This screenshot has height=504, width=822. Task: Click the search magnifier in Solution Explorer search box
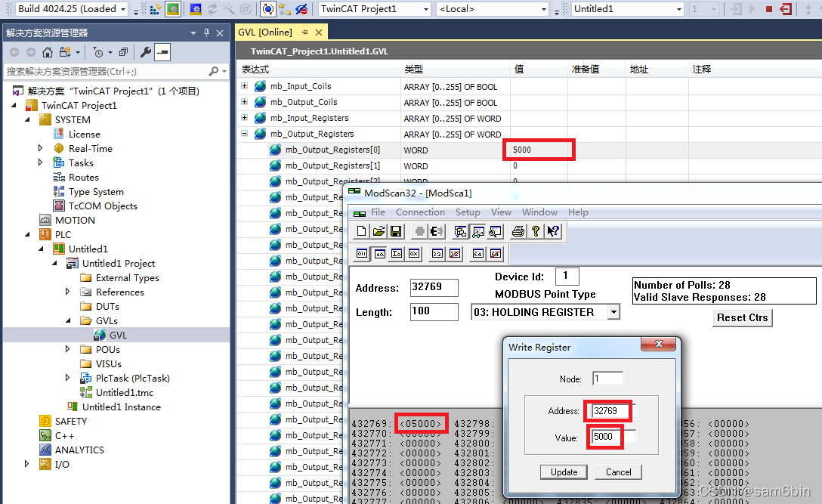pos(213,71)
